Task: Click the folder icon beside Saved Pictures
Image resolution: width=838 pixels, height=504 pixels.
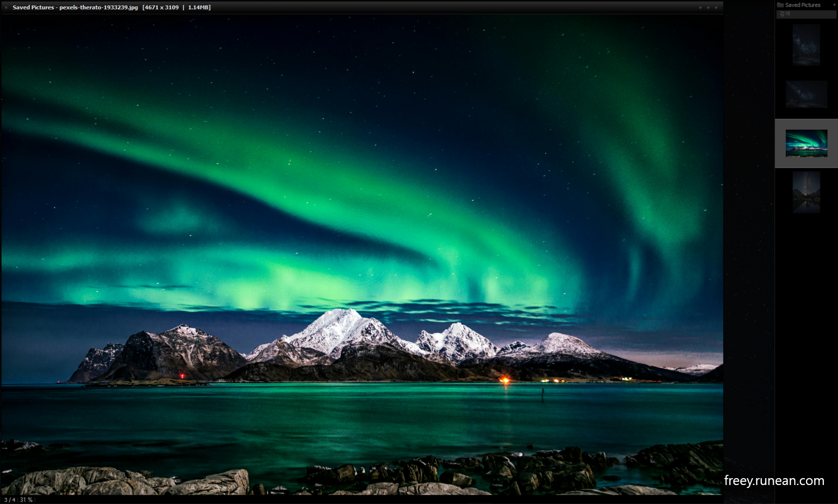Action: (x=780, y=5)
